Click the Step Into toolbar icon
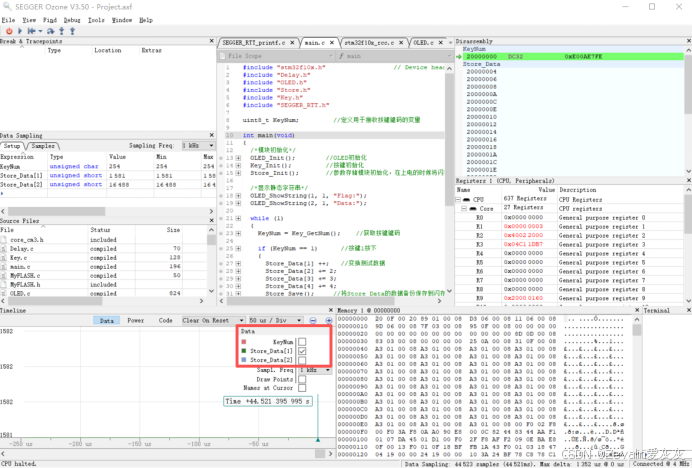Image resolution: width=692 pixels, height=468 pixels. 62,31
